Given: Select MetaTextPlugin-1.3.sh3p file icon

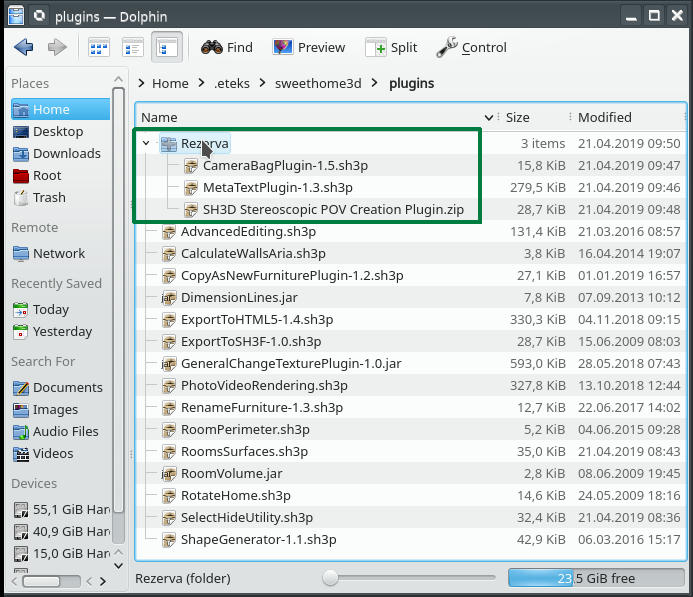Looking at the screenshot, I should coord(191,188).
